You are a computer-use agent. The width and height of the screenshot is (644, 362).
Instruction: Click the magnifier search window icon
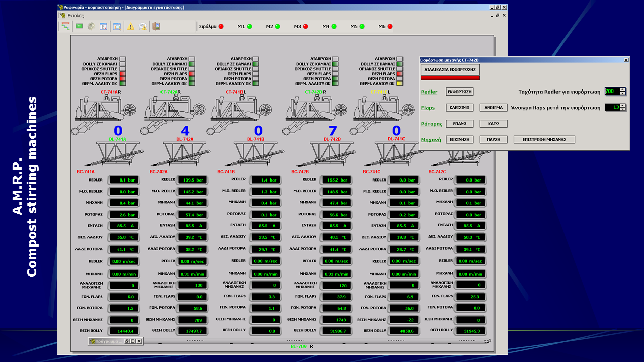coord(117,27)
